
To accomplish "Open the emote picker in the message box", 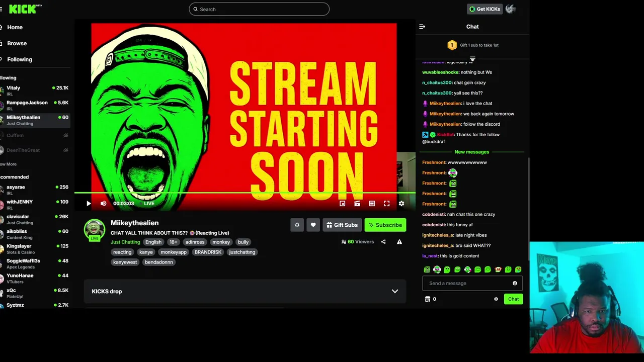I will click(x=515, y=283).
